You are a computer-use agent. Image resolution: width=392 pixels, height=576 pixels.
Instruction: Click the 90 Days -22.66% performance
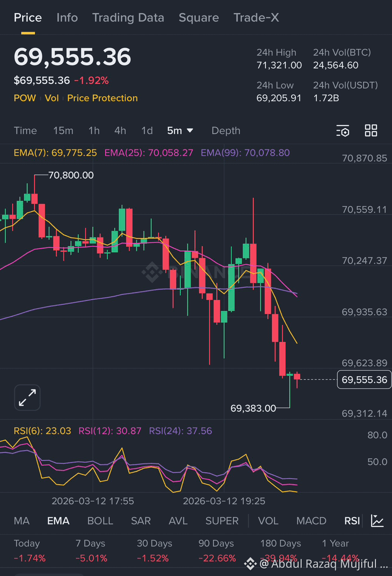click(217, 551)
